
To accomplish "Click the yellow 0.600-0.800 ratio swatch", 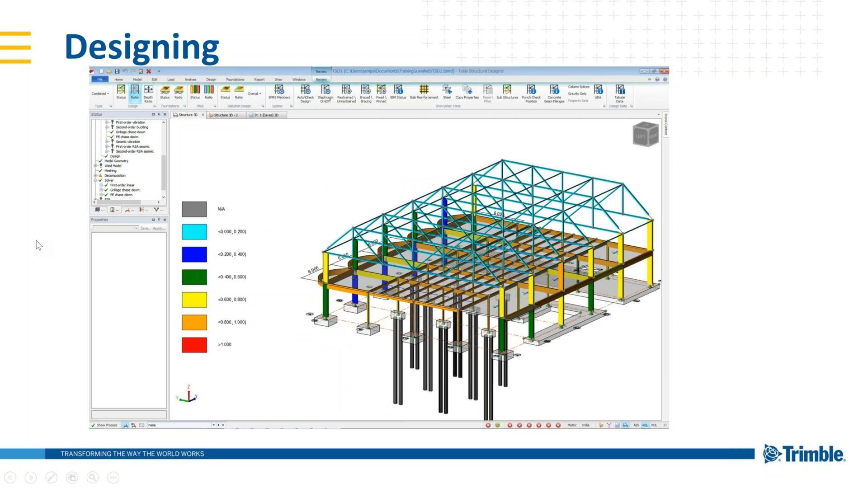I will click(194, 300).
